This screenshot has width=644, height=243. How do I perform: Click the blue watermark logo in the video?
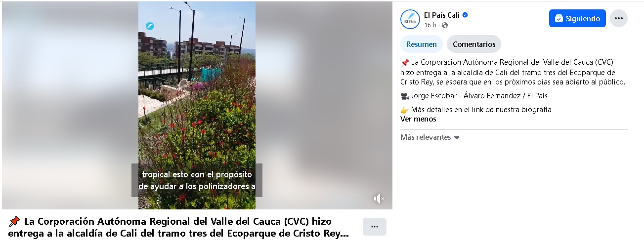[x=149, y=26]
